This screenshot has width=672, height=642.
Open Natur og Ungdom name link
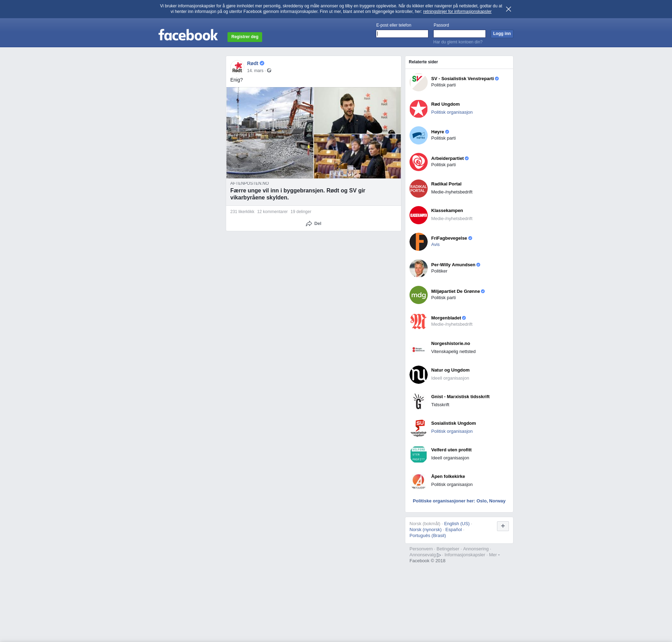tap(450, 370)
